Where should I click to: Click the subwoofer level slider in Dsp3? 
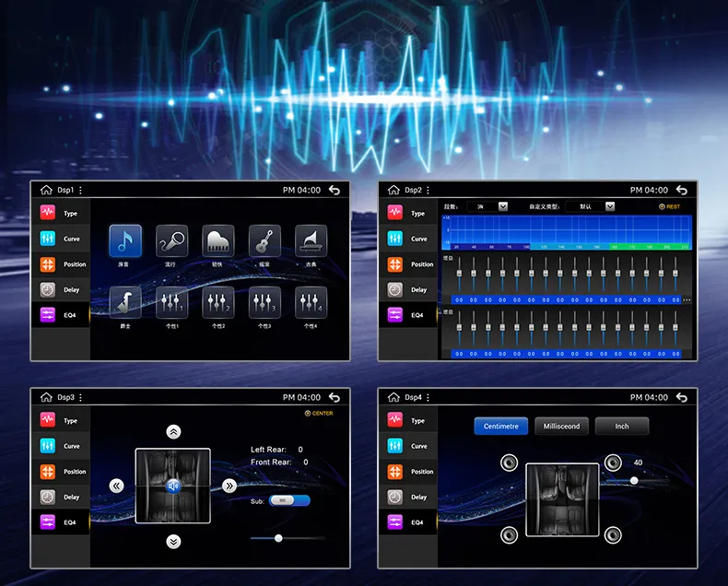[x=288, y=538]
